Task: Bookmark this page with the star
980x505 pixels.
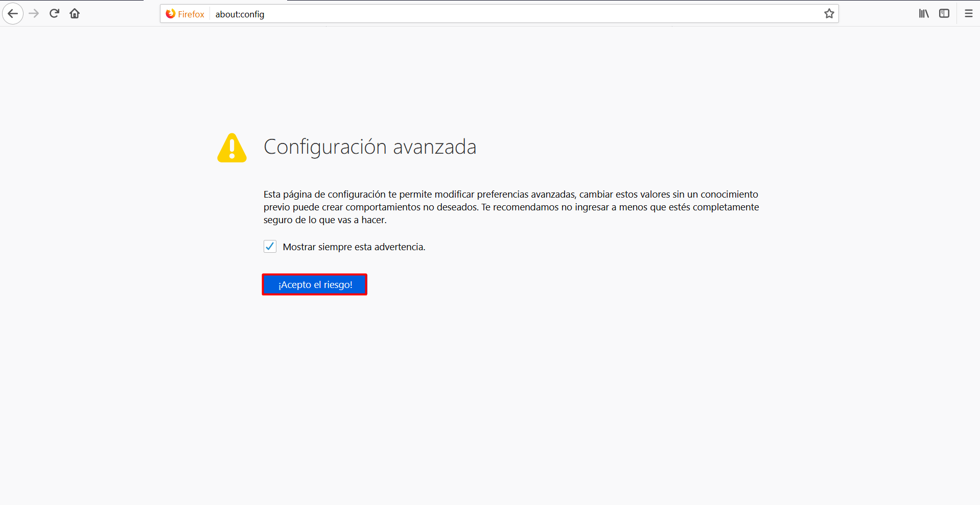Action: click(x=829, y=14)
